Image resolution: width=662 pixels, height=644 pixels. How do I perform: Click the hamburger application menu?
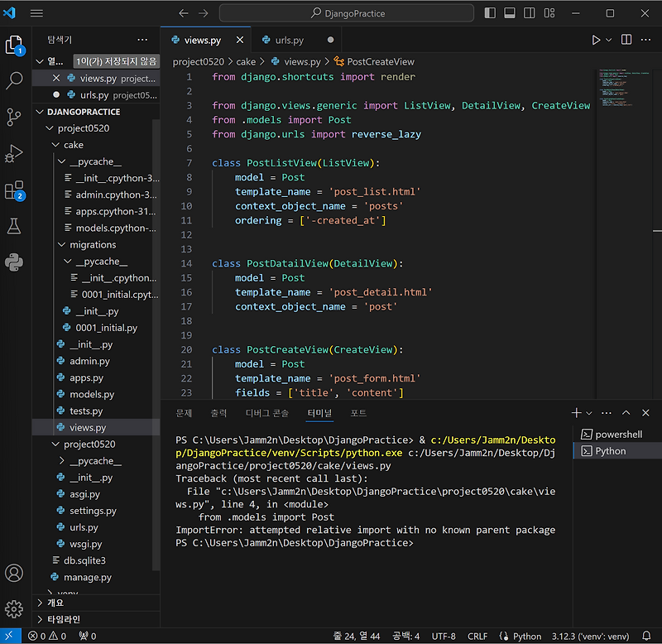click(36, 13)
